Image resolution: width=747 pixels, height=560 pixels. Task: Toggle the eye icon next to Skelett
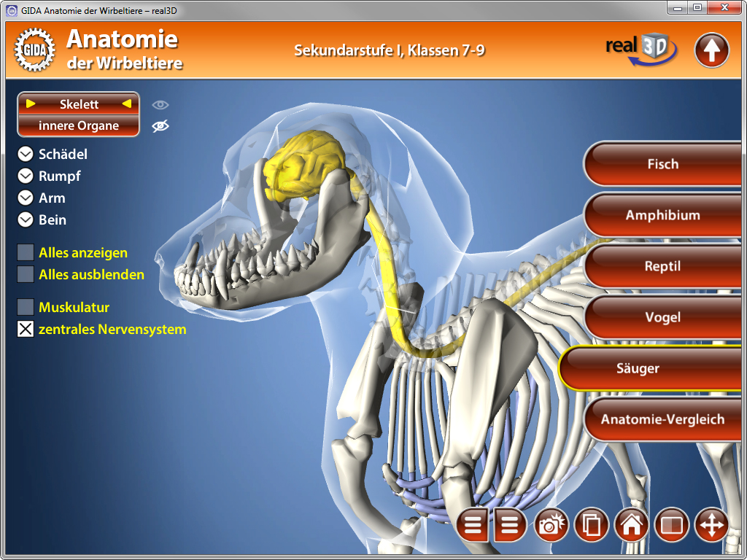(160, 104)
